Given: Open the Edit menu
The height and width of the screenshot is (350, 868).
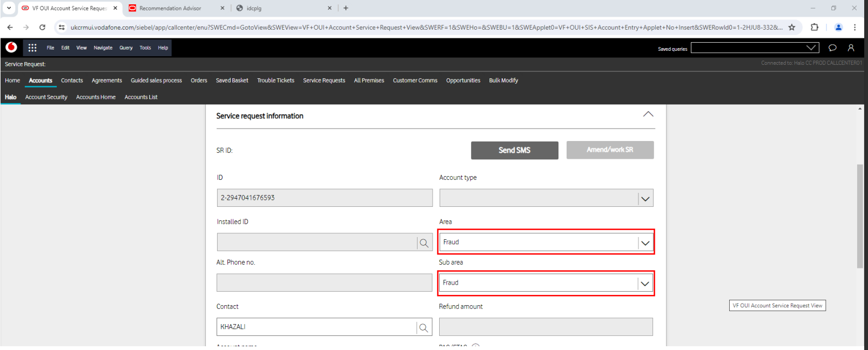Looking at the screenshot, I should [65, 48].
